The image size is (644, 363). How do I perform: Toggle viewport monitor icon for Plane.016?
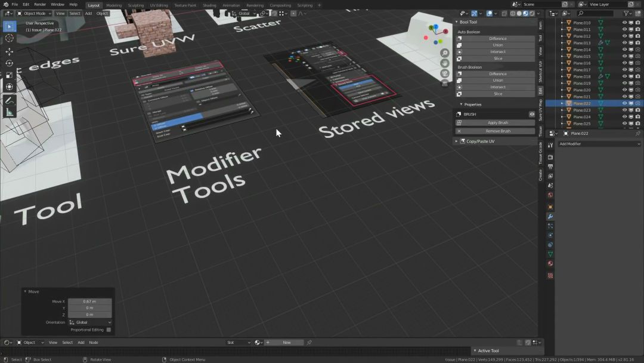pyautogui.click(x=631, y=63)
